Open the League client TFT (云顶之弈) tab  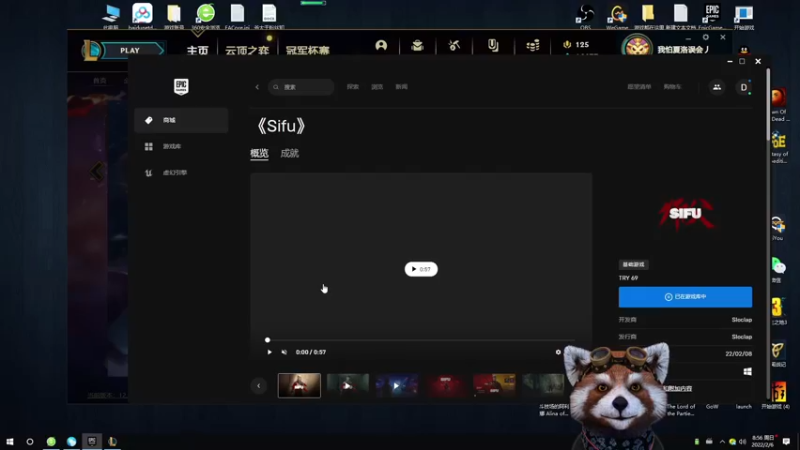pyautogui.click(x=247, y=51)
